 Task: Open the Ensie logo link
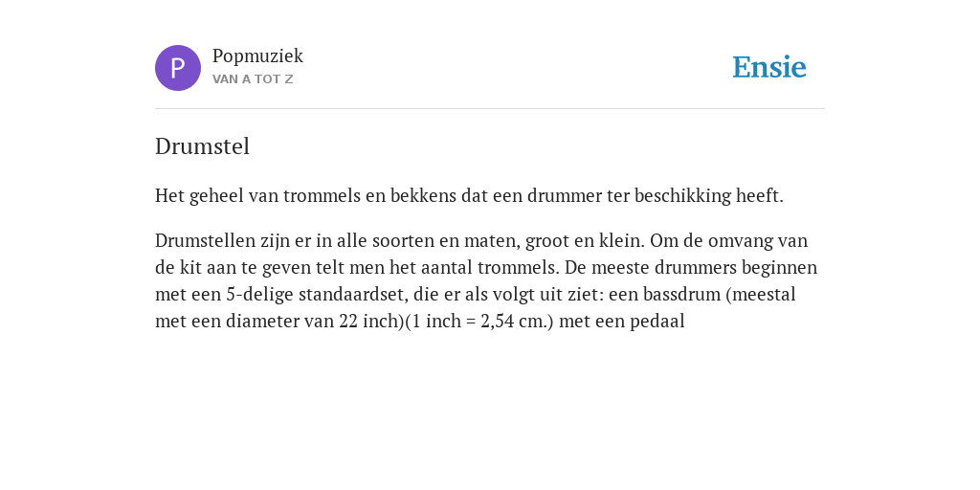(769, 68)
